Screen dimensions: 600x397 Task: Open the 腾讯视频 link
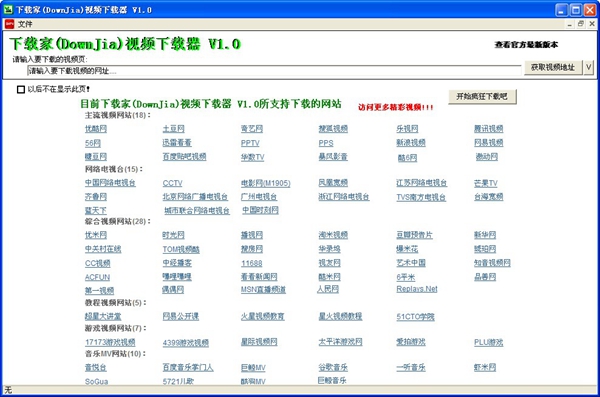(x=489, y=129)
